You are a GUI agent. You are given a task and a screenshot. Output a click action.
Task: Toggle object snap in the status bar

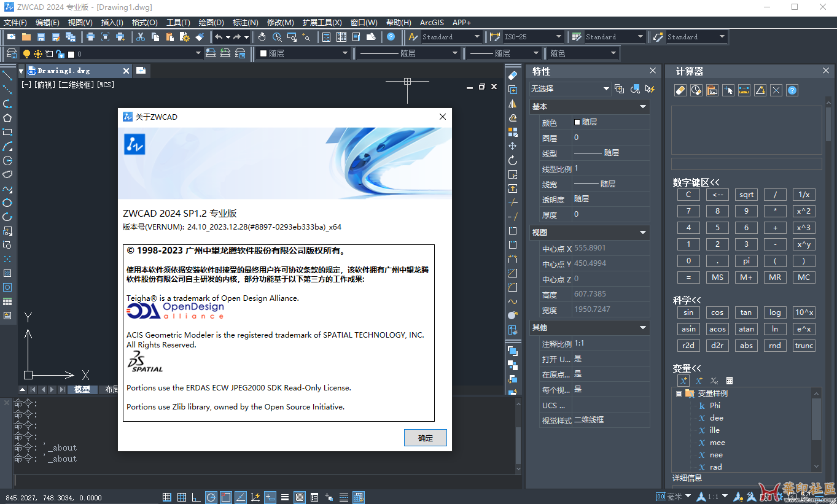(x=225, y=497)
